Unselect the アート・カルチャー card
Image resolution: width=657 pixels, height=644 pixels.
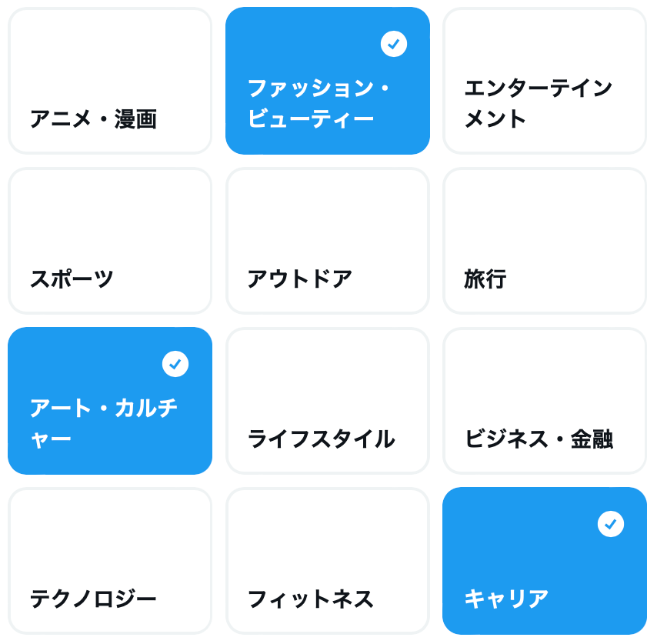coord(110,401)
